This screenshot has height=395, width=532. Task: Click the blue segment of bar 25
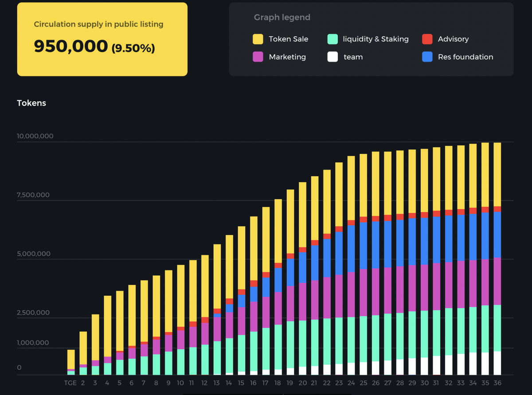364,245
